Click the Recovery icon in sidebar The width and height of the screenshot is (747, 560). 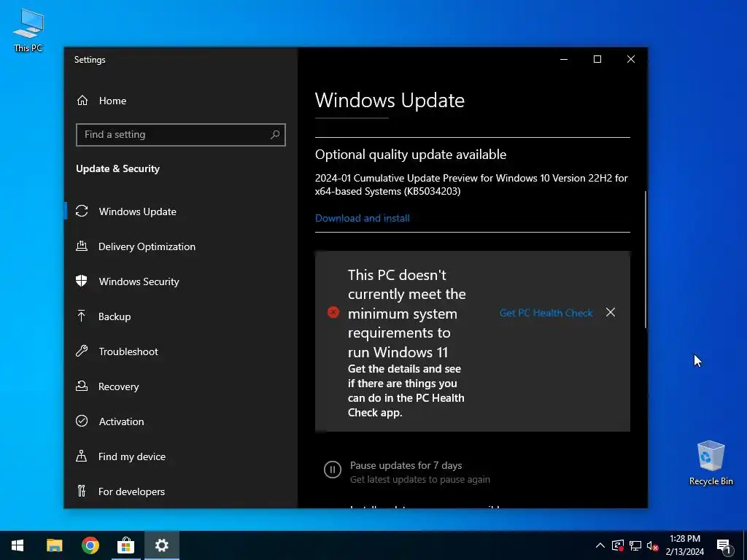click(x=82, y=386)
